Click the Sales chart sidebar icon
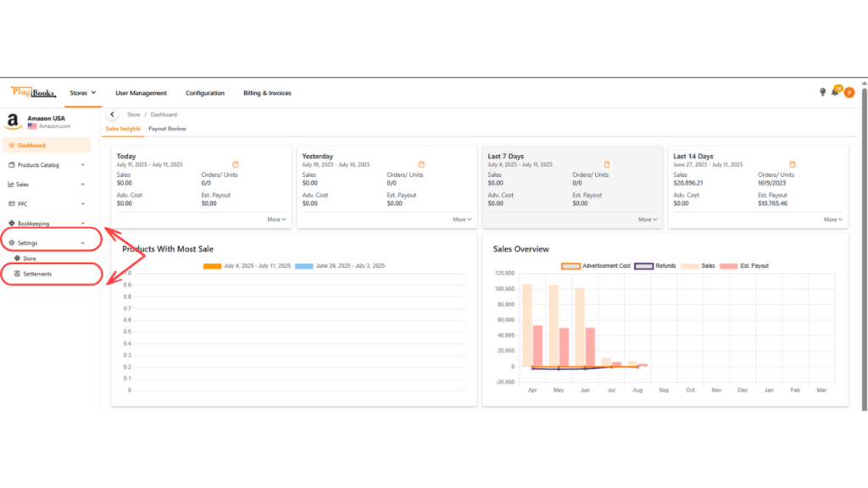Image resolution: width=868 pixels, height=488 pixels. pyautogui.click(x=11, y=184)
